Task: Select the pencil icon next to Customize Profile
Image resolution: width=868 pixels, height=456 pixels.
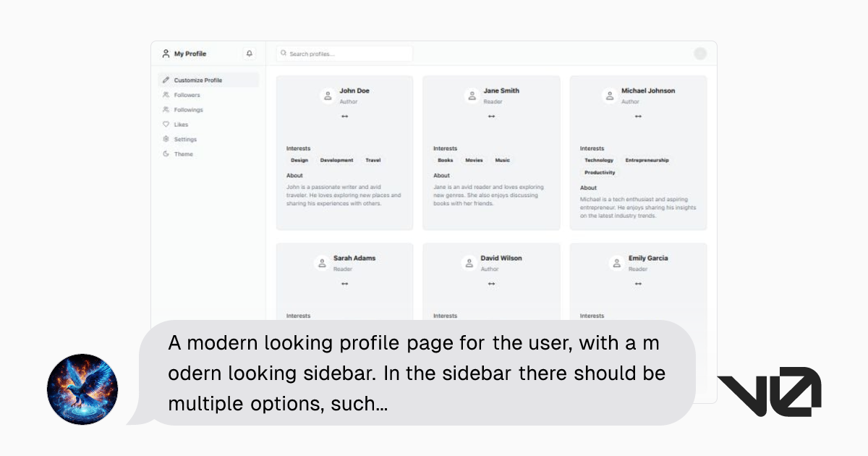Action: pyautogui.click(x=167, y=80)
